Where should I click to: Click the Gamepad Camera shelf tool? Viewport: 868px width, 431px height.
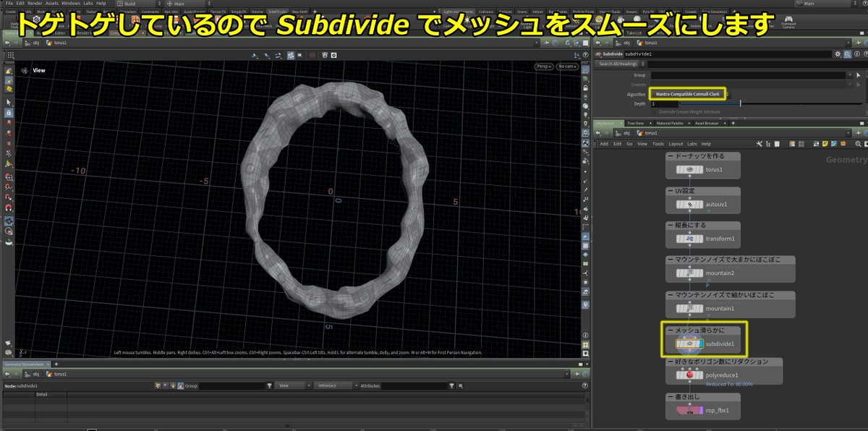(x=788, y=22)
